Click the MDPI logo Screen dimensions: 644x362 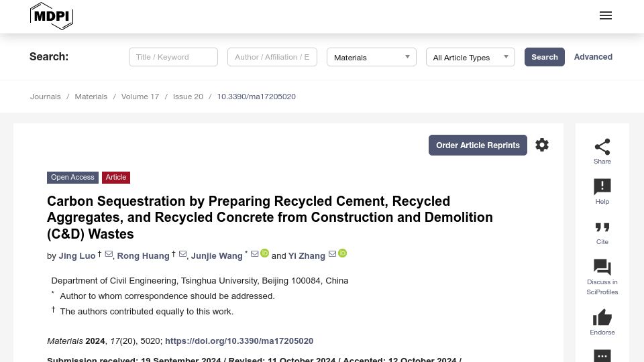(x=52, y=16)
